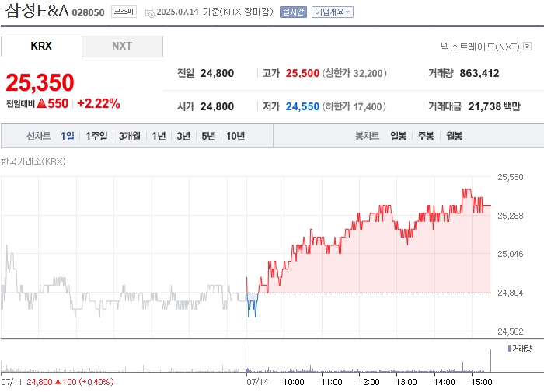Click the red up-triangle next to 550
The height and width of the screenshot is (392, 544).
[x=41, y=103]
